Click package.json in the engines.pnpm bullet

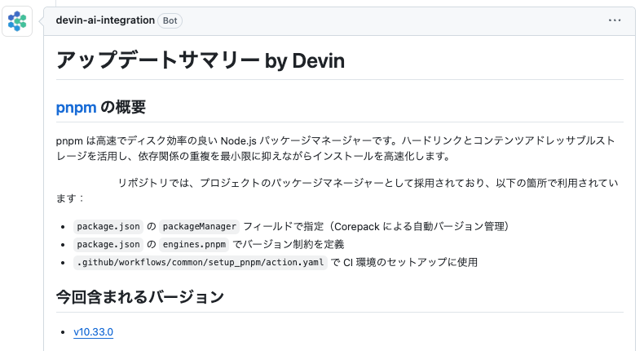pos(108,244)
